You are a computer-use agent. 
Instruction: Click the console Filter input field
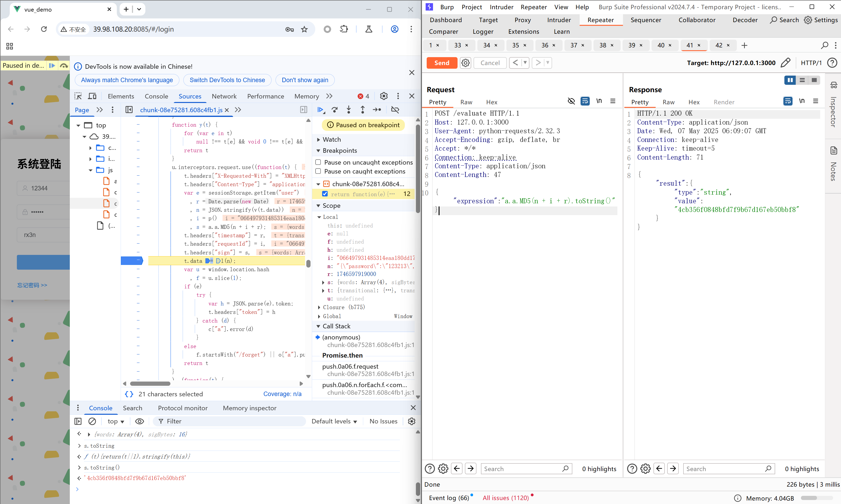coord(231,421)
